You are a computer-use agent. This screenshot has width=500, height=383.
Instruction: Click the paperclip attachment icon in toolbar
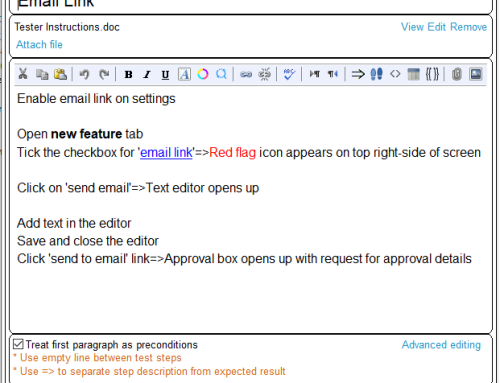(457, 74)
